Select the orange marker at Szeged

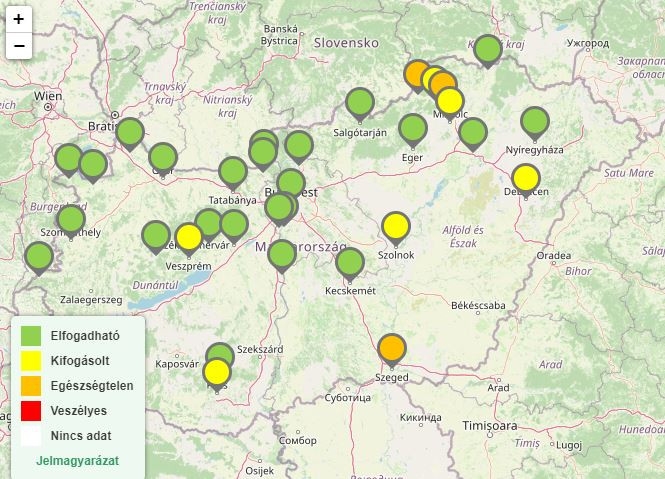(x=392, y=349)
